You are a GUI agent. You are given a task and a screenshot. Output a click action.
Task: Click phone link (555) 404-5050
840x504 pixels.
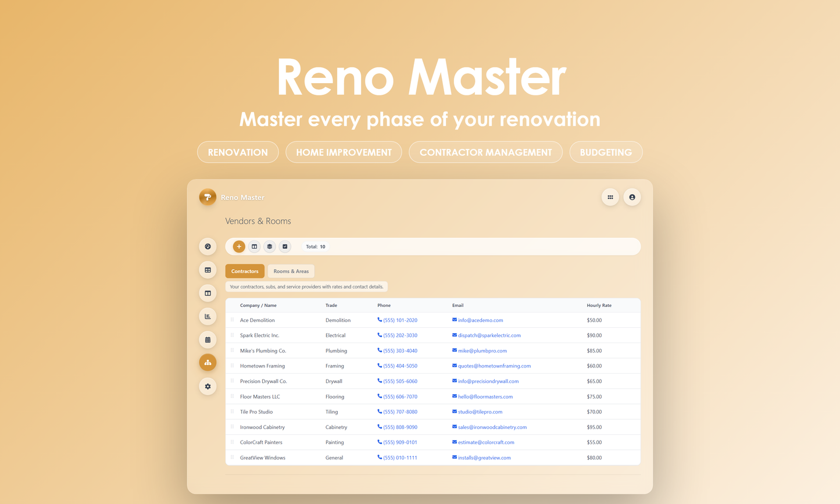(398, 366)
